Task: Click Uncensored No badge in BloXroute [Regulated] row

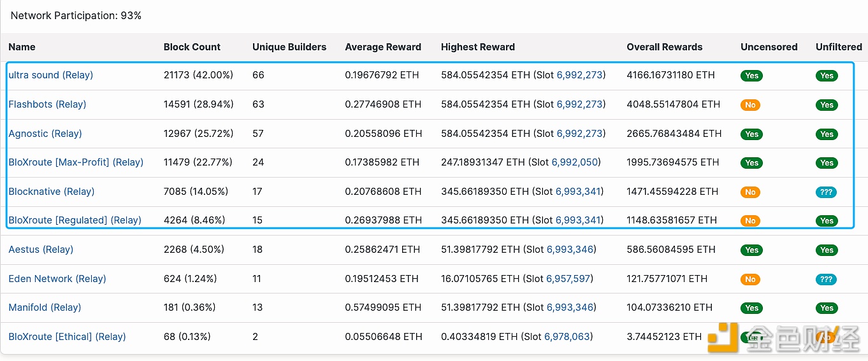Action: [x=750, y=221]
